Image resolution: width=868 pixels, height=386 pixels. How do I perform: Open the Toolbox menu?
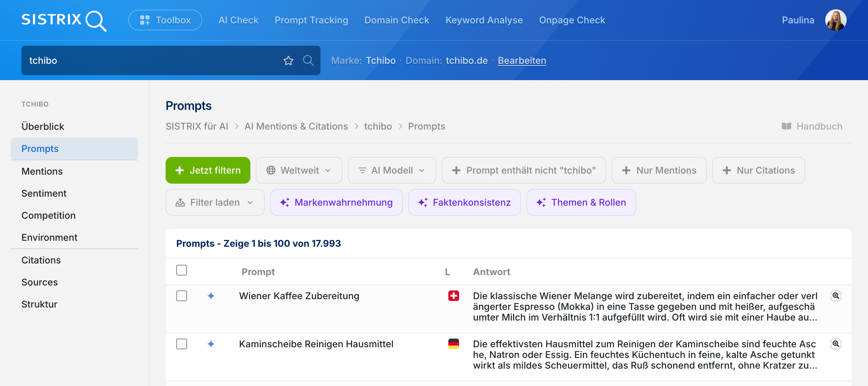[x=165, y=20]
